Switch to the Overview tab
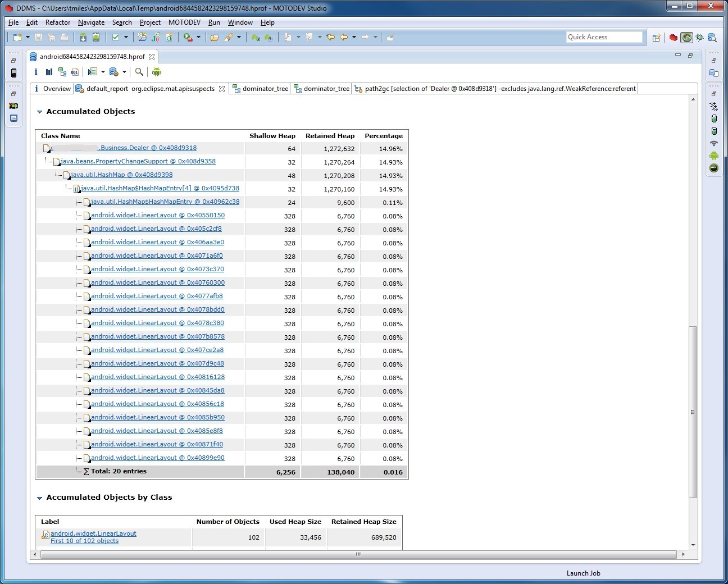The image size is (728, 584). (x=52, y=89)
